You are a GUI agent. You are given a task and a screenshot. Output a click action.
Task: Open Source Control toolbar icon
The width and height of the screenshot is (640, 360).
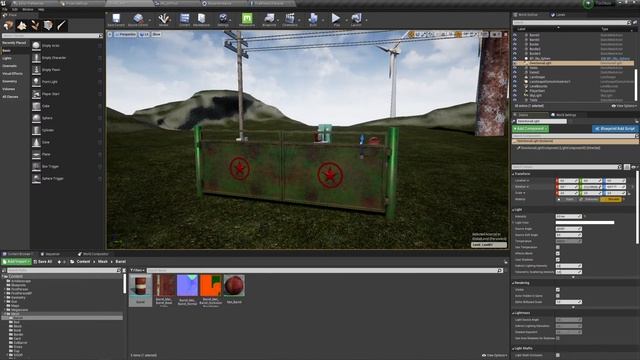(x=138, y=19)
